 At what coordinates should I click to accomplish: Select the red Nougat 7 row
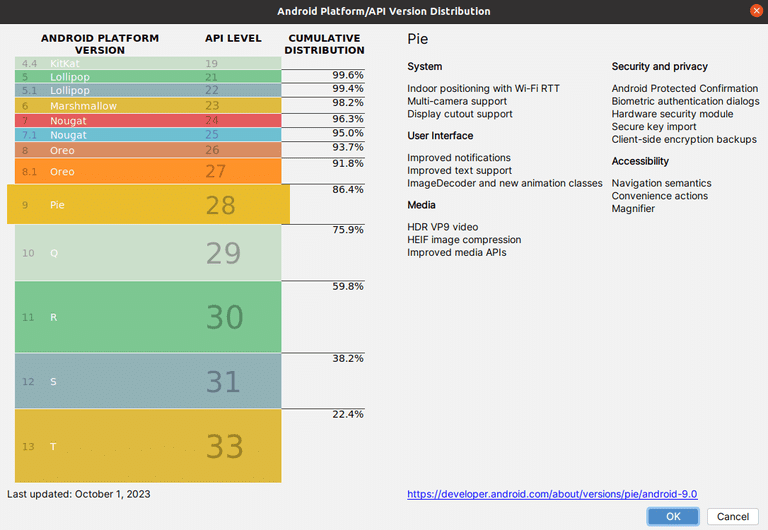coord(148,120)
